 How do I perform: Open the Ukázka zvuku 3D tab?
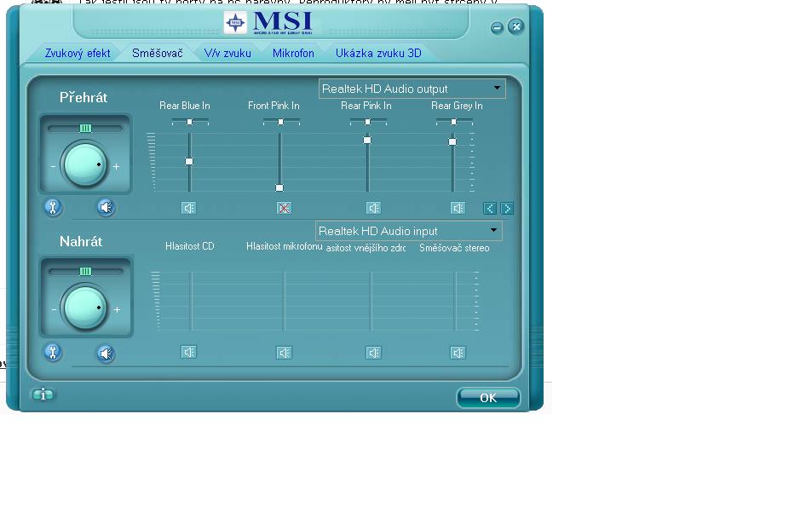pyautogui.click(x=378, y=54)
